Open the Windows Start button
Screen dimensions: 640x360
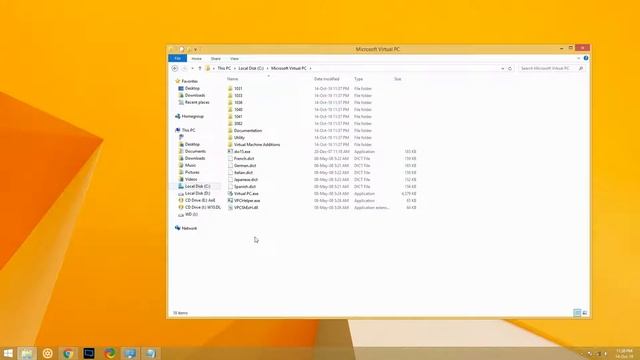coord(8,353)
